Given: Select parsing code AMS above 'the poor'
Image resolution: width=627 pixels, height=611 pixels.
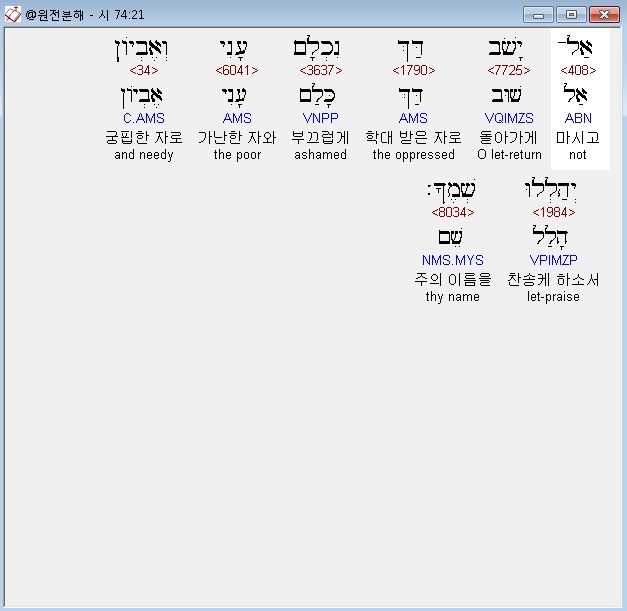Looking at the screenshot, I should point(237,118).
